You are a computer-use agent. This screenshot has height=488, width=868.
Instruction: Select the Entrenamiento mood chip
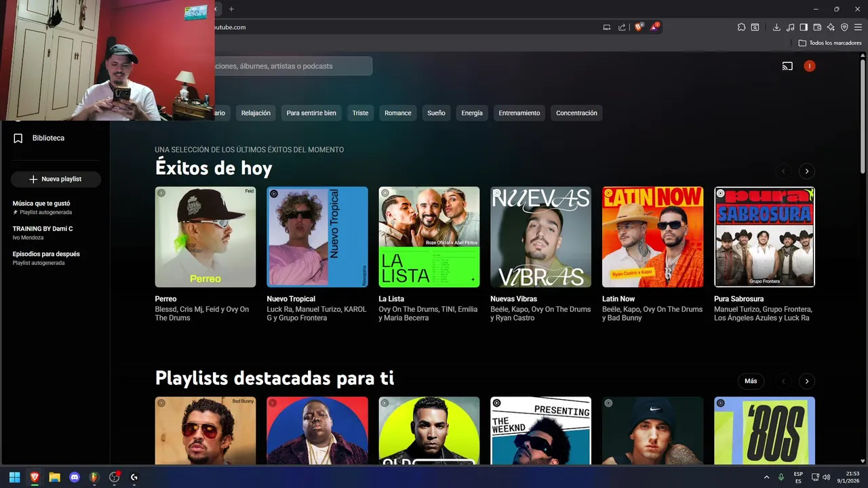point(519,113)
